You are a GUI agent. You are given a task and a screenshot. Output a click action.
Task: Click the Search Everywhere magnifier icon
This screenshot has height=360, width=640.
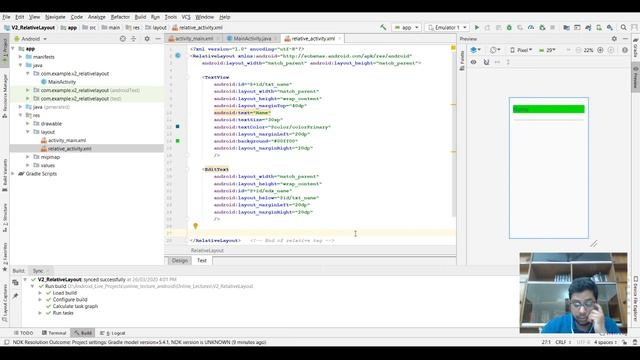click(x=623, y=27)
